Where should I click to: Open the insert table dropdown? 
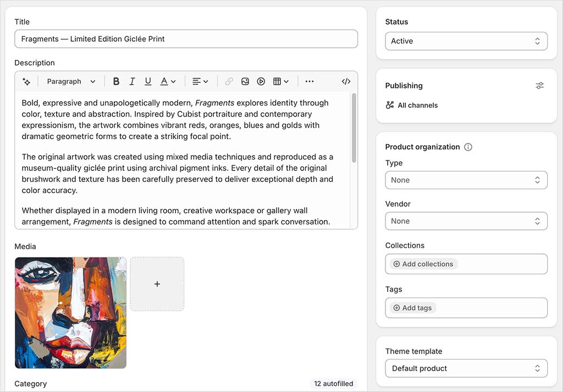point(281,81)
